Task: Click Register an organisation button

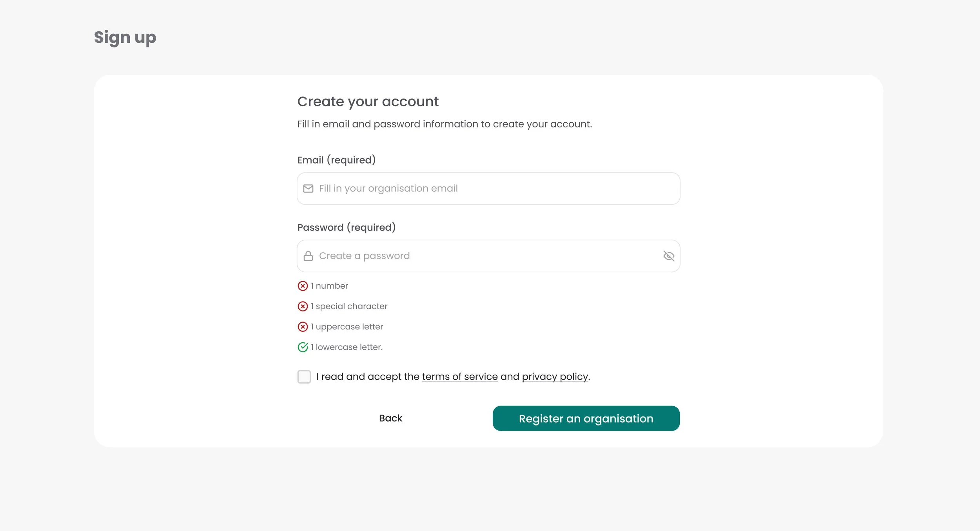Action: pyautogui.click(x=586, y=418)
